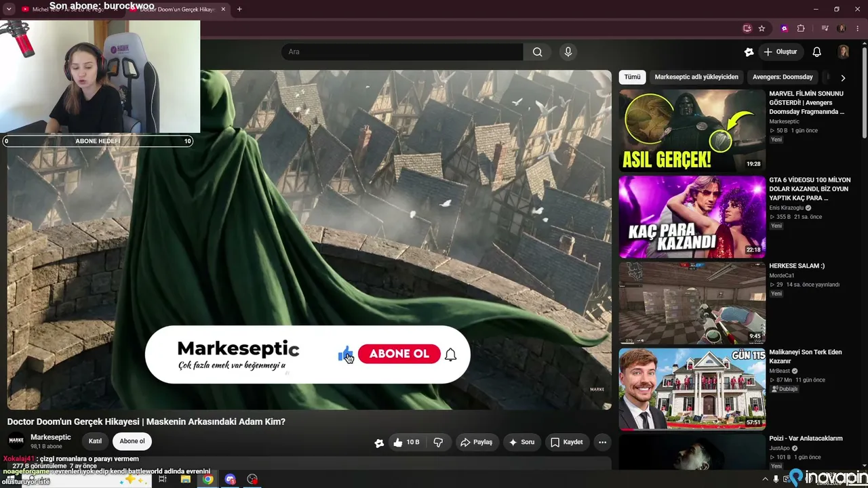Click the purple extension icon in Chrome toolbar
868x488 pixels.
(785, 28)
